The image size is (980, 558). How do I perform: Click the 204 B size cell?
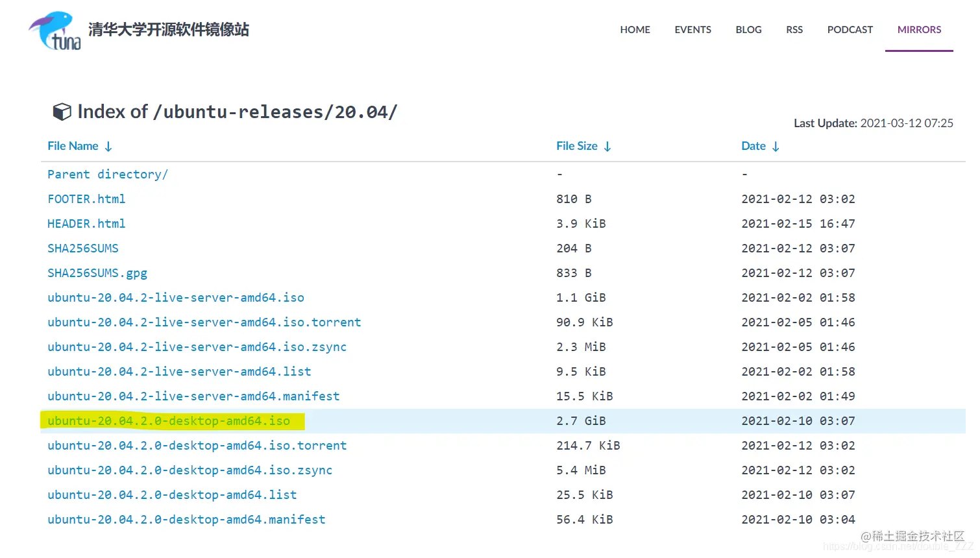[x=574, y=248]
